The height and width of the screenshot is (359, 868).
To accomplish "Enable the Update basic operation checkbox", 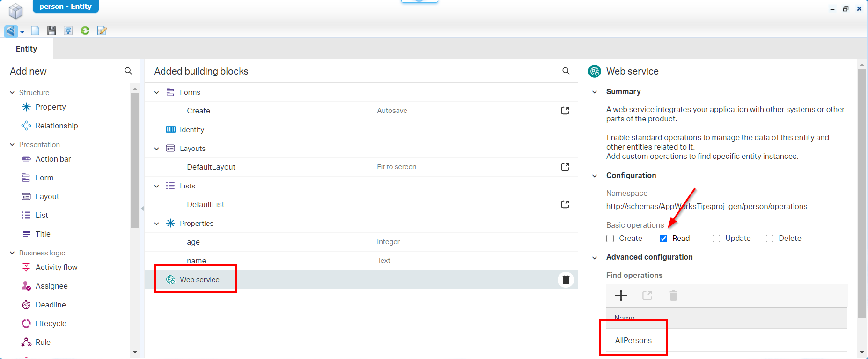I will click(x=716, y=239).
